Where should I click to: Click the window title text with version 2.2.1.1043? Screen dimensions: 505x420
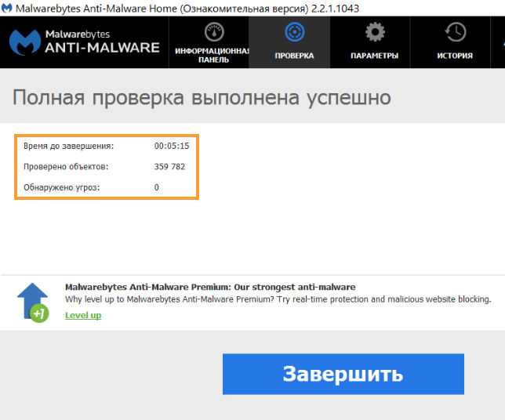[x=187, y=9]
